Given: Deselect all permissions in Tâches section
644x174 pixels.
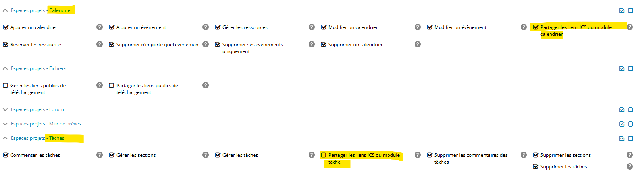Looking at the screenshot, I should 631,139.
